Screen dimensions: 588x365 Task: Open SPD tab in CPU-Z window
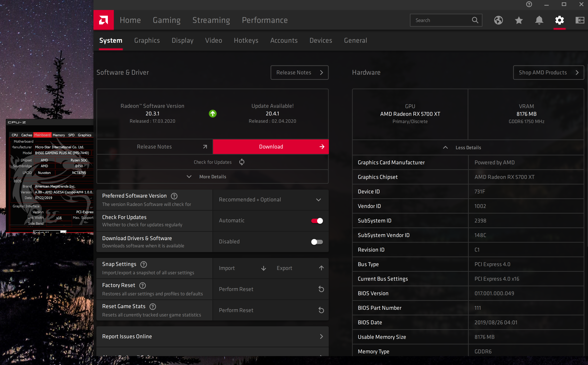(x=71, y=135)
